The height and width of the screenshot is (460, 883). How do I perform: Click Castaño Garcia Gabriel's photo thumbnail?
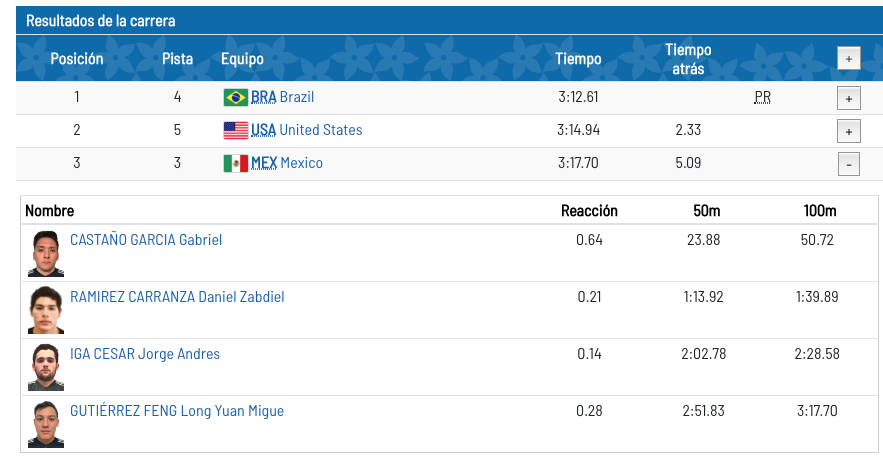click(x=46, y=253)
